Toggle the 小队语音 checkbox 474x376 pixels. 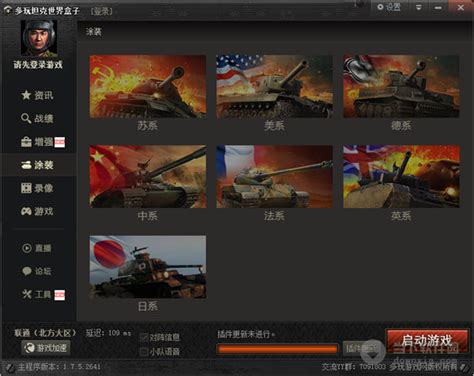tap(144, 352)
